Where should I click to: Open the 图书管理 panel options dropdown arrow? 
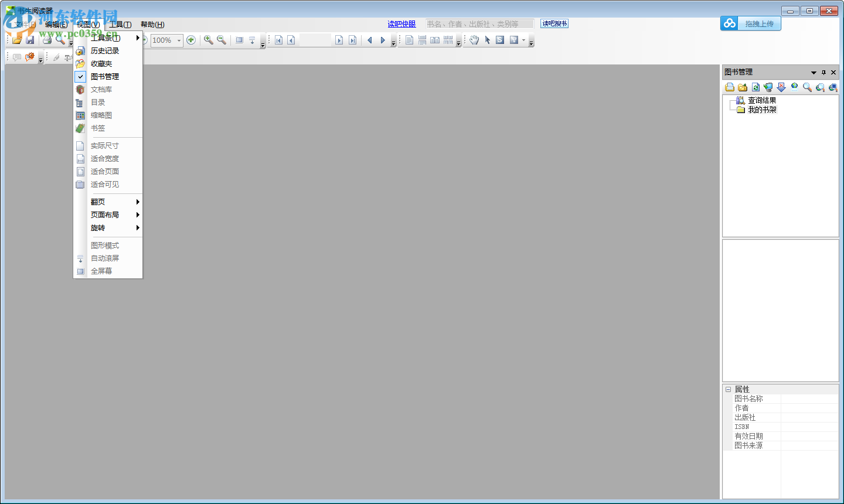[x=814, y=72]
